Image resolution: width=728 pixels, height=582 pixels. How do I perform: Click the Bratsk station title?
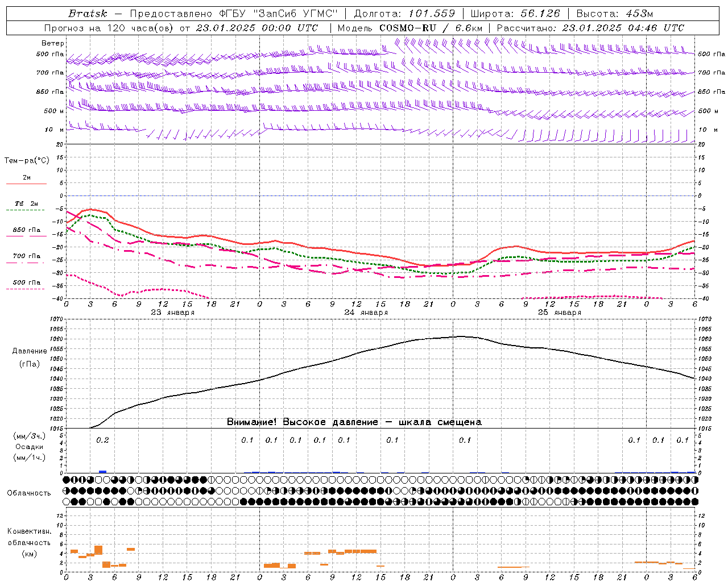point(88,14)
